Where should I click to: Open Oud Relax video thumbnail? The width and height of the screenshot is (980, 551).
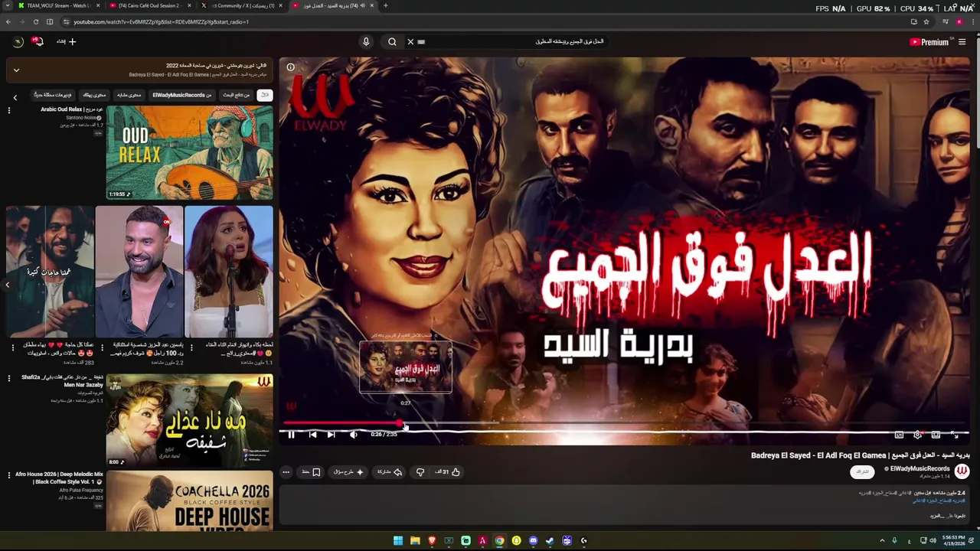189,152
